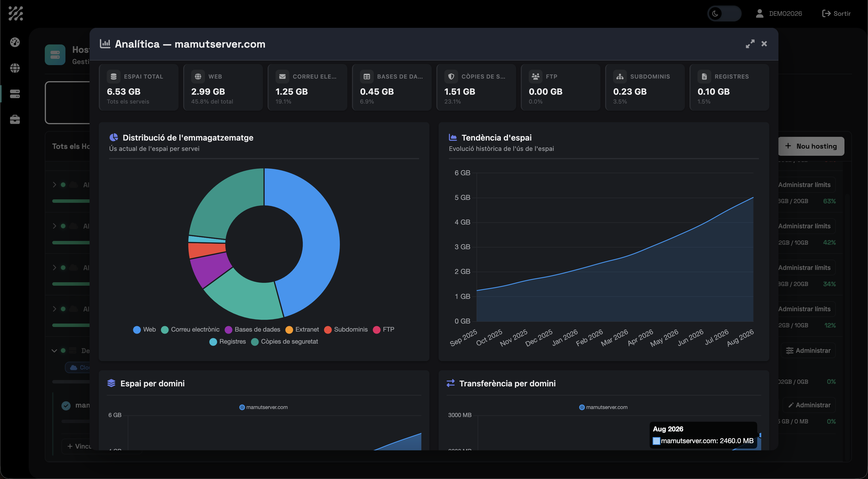Click the Clo cloud badge
Viewport: 868px width, 479px height.
coord(77,367)
